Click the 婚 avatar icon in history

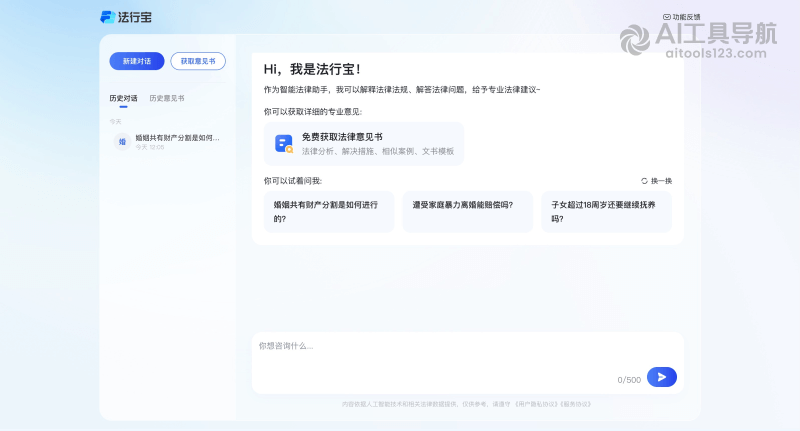122,142
